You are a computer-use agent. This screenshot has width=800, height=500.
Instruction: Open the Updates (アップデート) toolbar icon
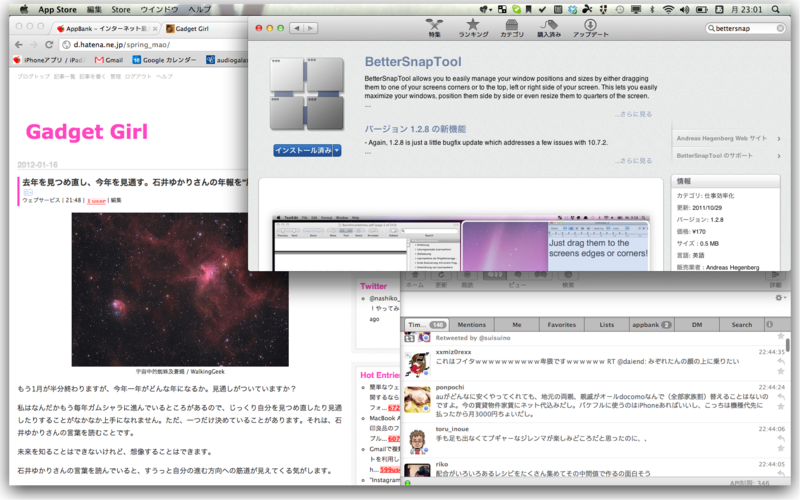pyautogui.click(x=590, y=28)
